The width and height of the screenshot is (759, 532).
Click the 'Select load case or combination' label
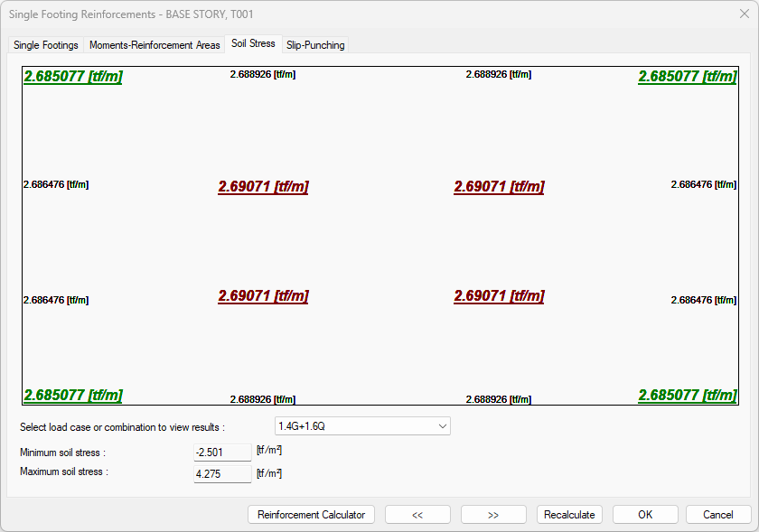[123, 427]
